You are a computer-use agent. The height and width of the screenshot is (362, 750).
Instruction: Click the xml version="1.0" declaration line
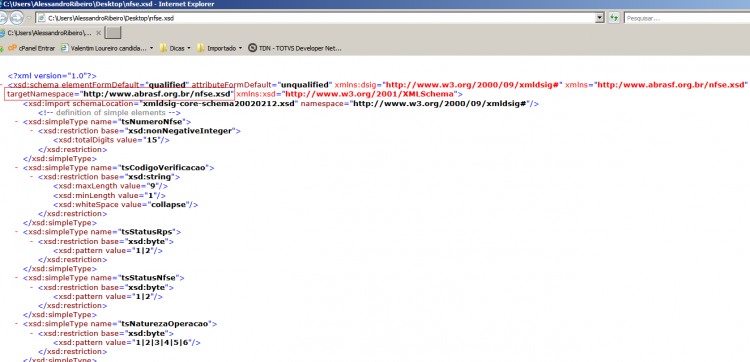click(52, 76)
